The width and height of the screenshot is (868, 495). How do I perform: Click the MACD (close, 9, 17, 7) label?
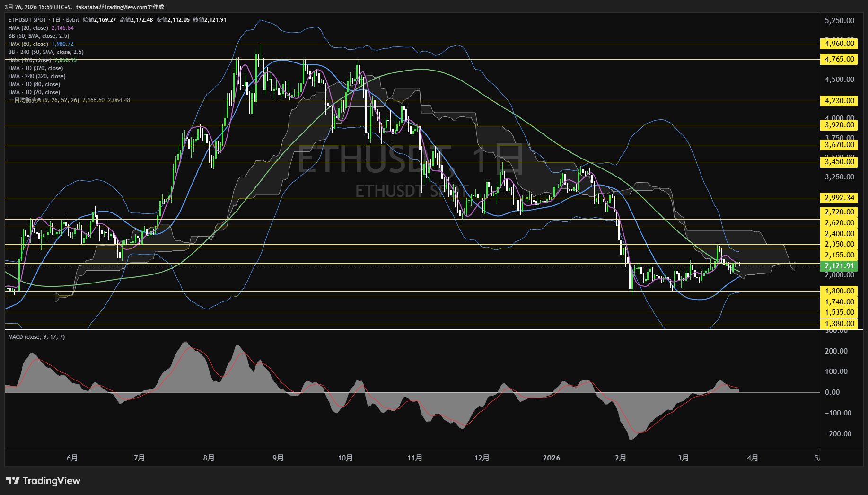coord(36,337)
